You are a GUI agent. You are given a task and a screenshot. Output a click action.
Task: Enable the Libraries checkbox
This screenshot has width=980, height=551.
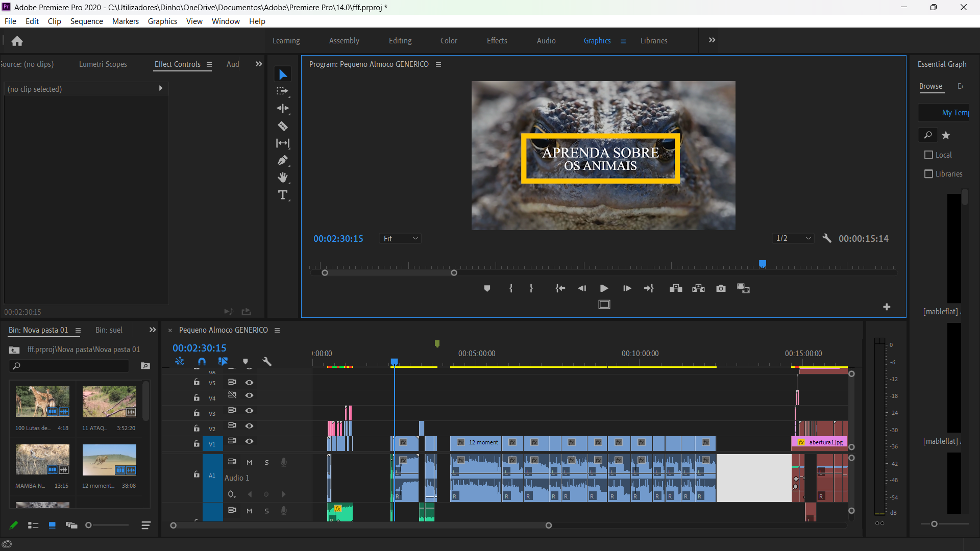(x=929, y=174)
